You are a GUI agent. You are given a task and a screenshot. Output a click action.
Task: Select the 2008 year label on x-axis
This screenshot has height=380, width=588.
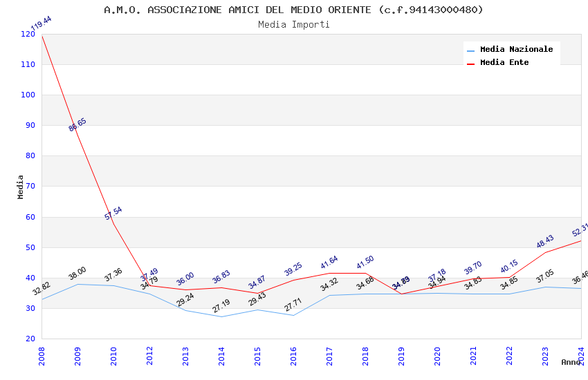pyautogui.click(x=42, y=356)
